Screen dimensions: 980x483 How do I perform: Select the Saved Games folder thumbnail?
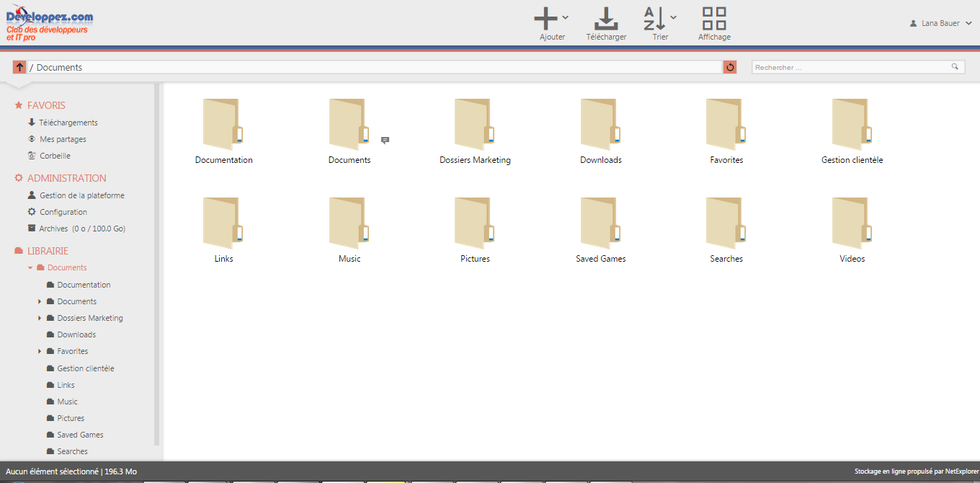[600, 225]
